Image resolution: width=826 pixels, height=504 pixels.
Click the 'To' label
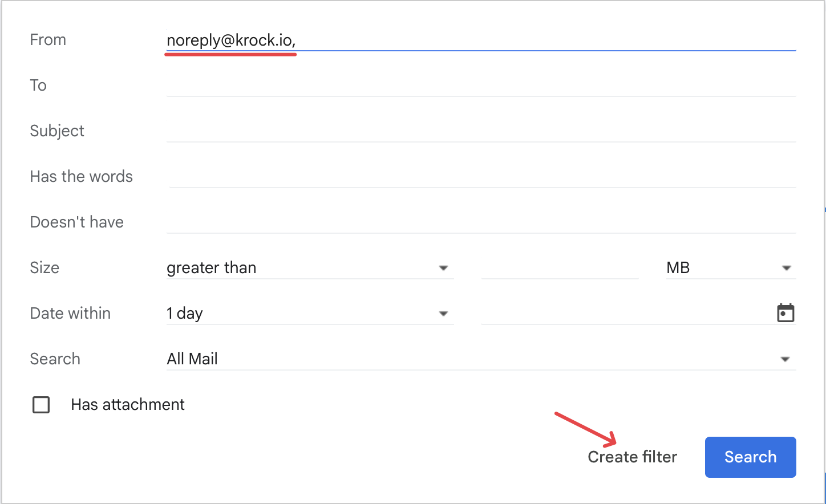click(x=38, y=86)
